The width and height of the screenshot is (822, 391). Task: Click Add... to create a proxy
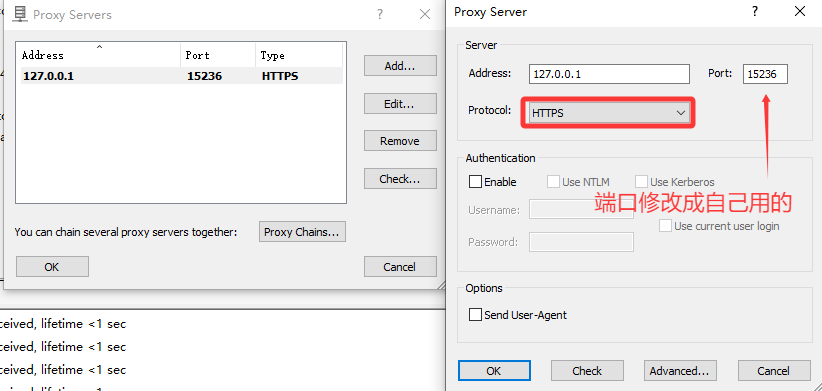click(400, 66)
